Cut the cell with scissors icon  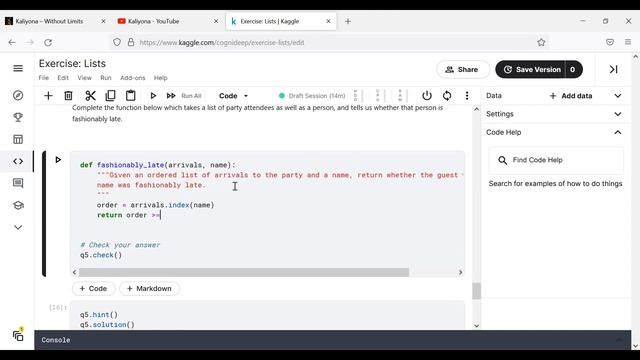[90, 96]
